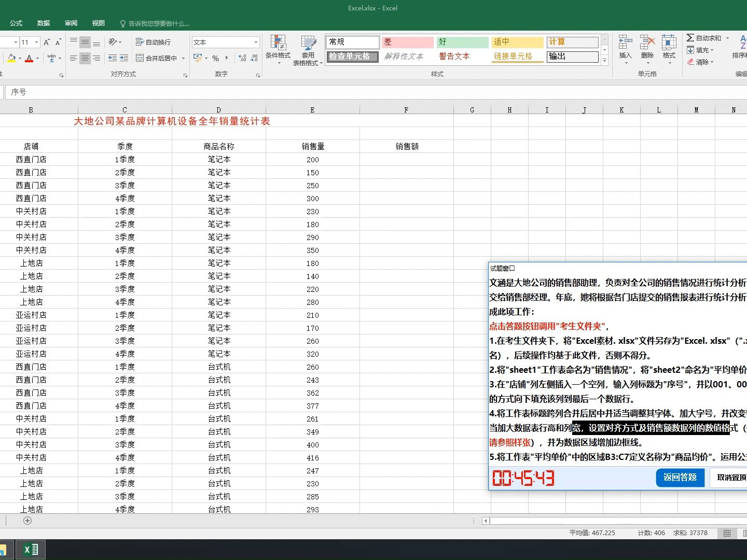Open the 插入 insert cells menu
The image size is (747, 560).
(x=625, y=50)
